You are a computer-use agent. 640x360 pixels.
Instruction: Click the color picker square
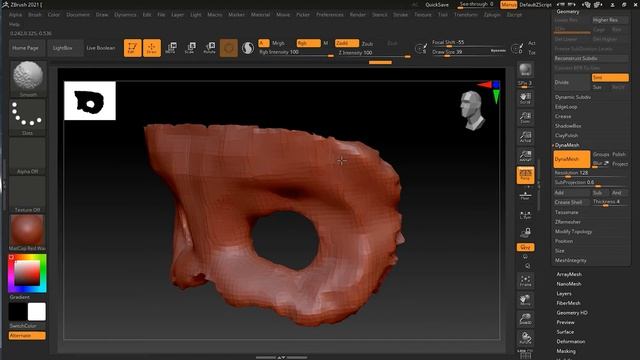(27, 273)
